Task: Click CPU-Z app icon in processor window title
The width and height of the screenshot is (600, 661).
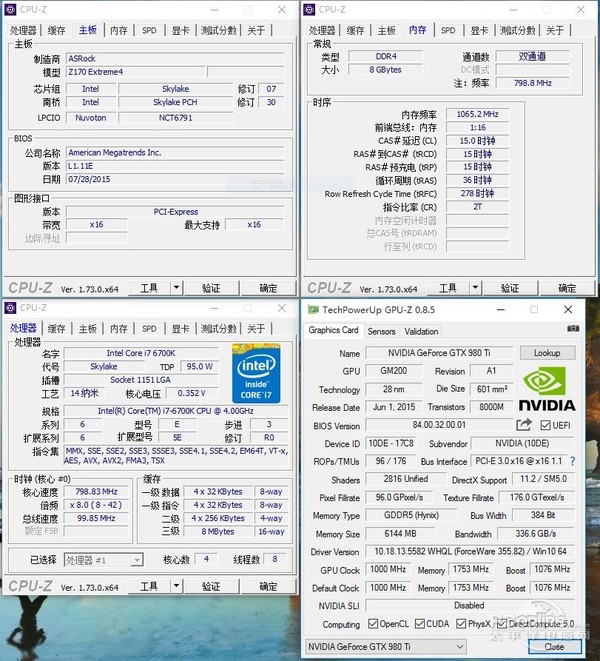Action: coord(10,308)
